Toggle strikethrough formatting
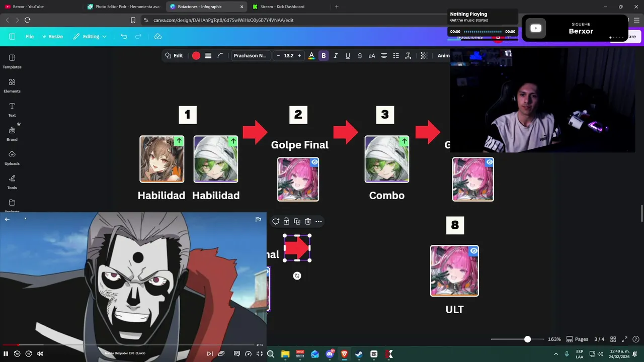644x362 pixels. click(360, 56)
